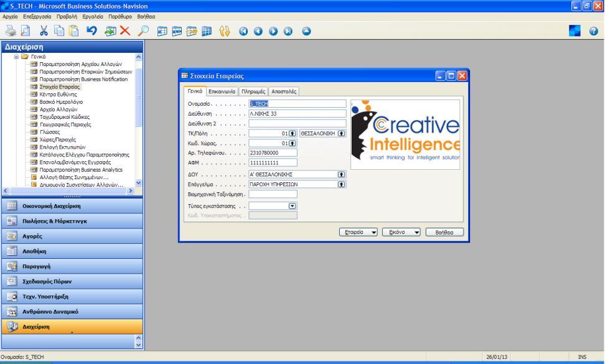Go to the next record

(273, 31)
